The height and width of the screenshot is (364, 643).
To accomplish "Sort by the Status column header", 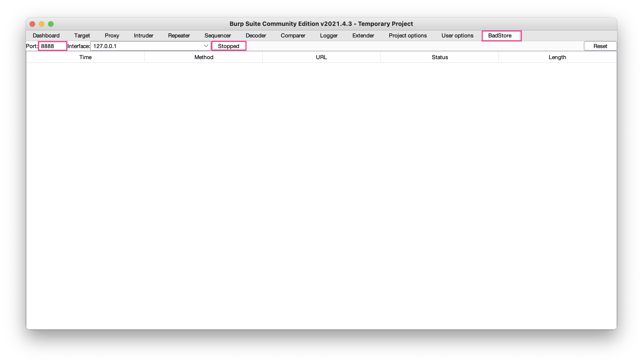I will point(440,57).
